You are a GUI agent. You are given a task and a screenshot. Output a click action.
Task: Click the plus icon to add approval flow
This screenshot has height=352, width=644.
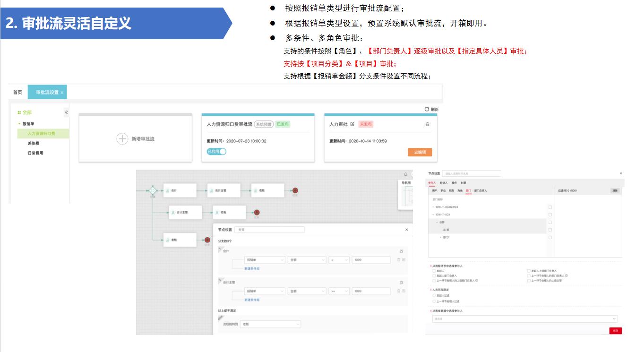[122, 139]
